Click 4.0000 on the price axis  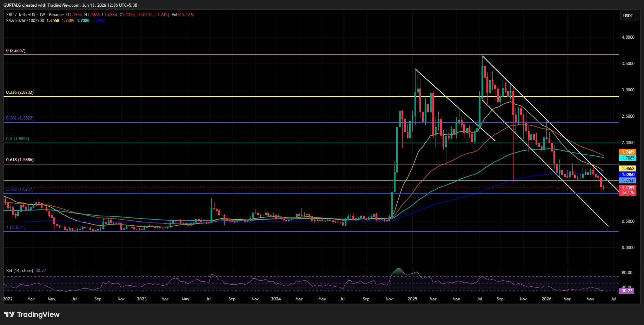tap(628, 37)
